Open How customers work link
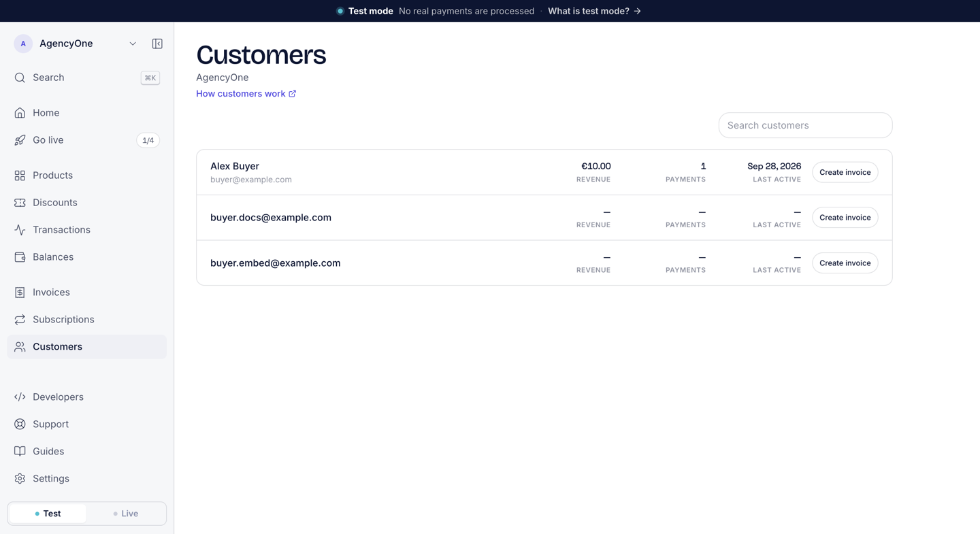 [246, 94]
